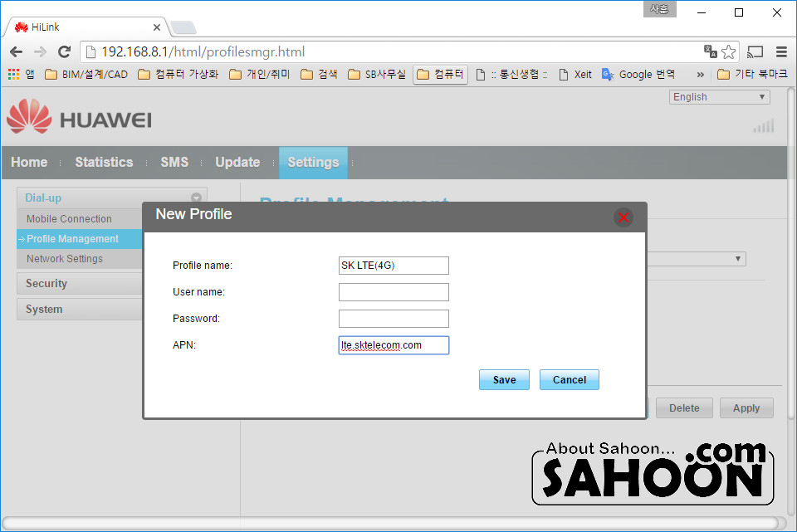The image size is (797, 532).
Task: Open the Apps grid shortcut in bookmarks bar
Action: tap(14, 75)
